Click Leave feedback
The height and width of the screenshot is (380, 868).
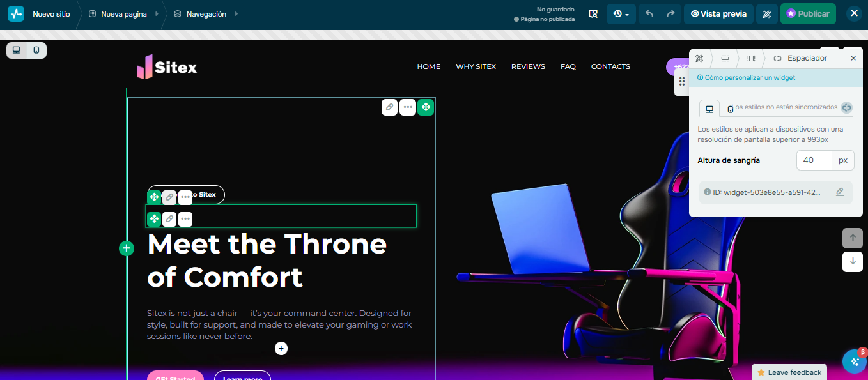tap(789, 372)
